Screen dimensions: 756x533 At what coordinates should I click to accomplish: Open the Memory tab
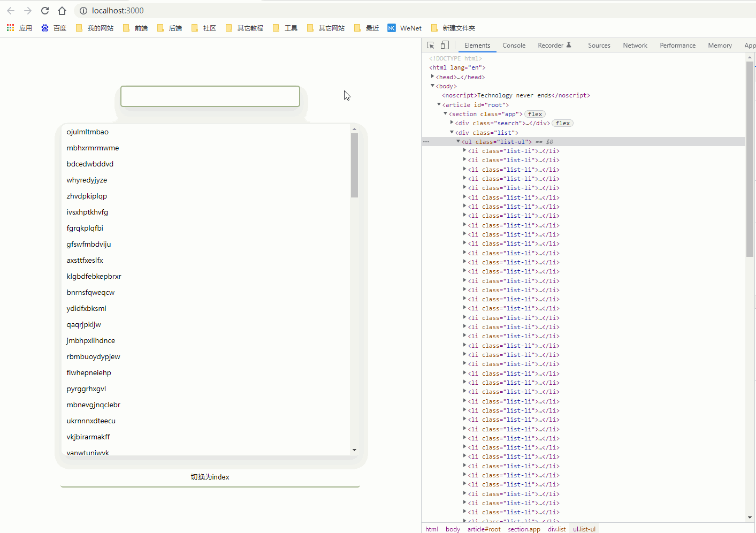pyautogui.click(x=720, y=45)
